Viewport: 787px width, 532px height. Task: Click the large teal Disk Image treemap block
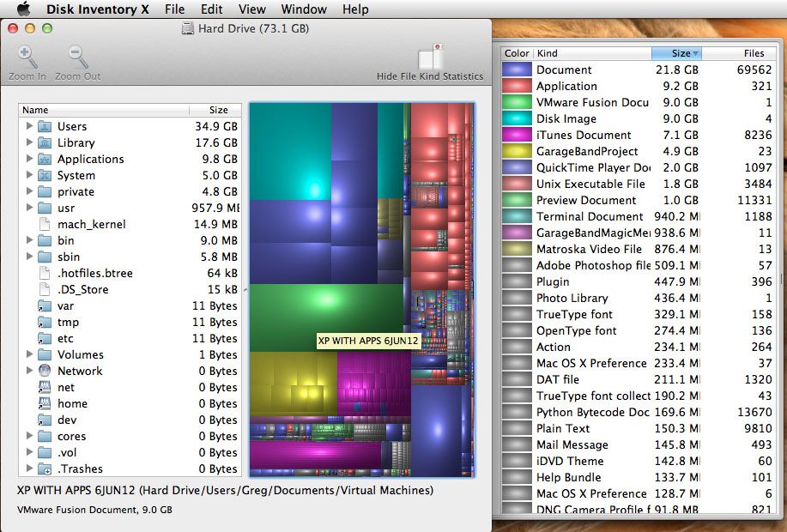click(x=290, y=152)
